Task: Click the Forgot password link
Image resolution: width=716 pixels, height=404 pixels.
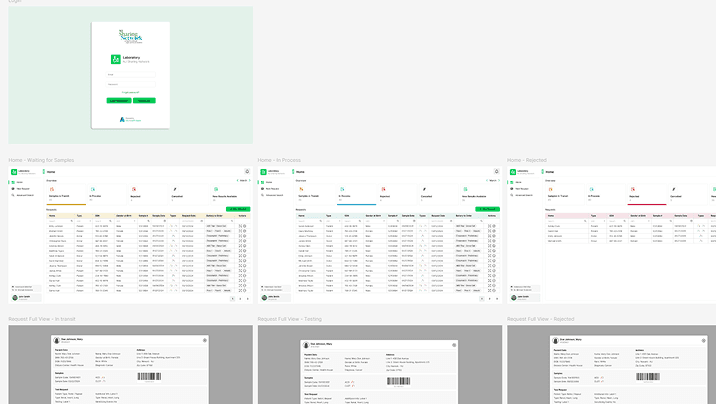Action: click(x=131, y=92)
